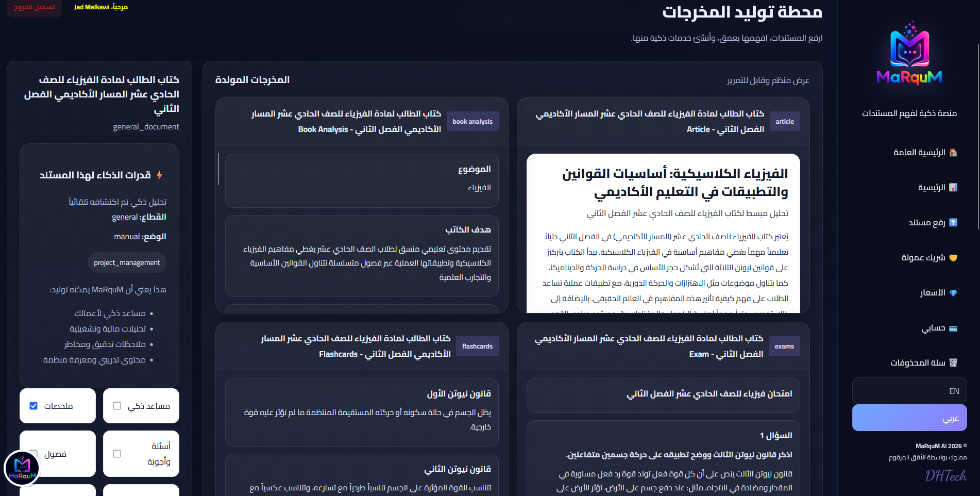
Task: Click the upload arrow icon beside رفع مستند
Action: (953, 223)
